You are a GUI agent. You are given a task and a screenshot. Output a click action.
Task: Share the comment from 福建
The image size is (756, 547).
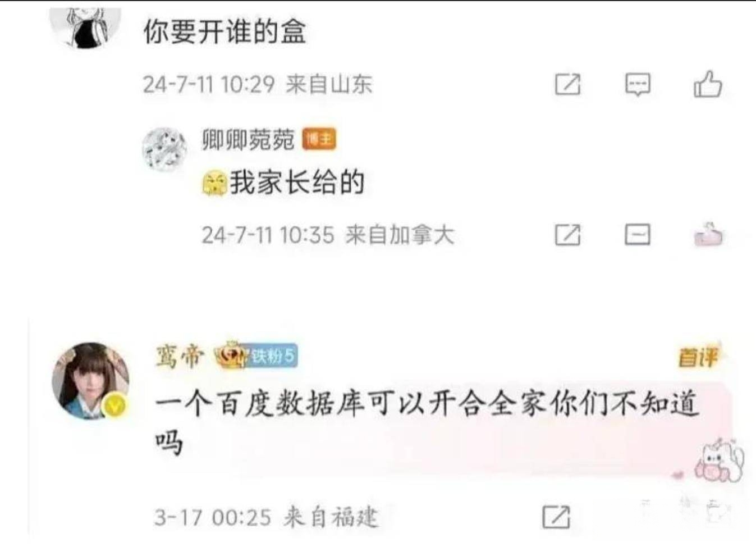pos(556,517)
